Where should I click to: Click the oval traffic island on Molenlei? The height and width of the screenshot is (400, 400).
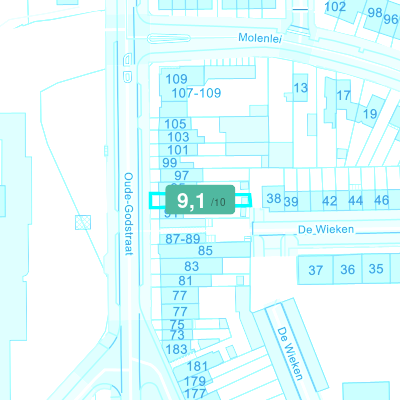coord(169,39)
